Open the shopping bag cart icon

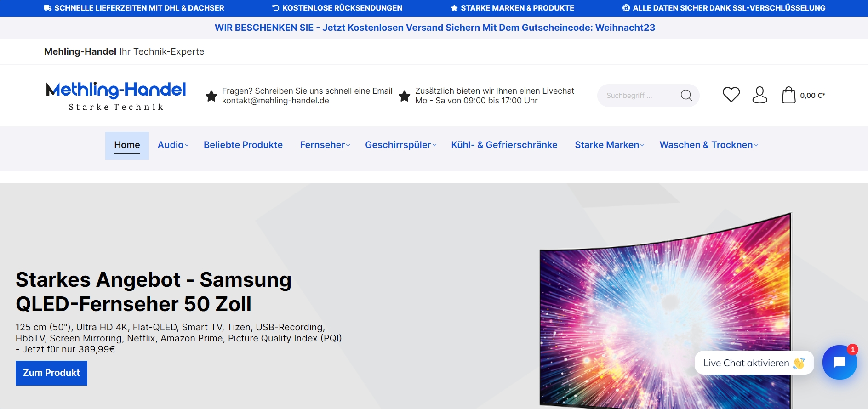click(x=788, y=95)
